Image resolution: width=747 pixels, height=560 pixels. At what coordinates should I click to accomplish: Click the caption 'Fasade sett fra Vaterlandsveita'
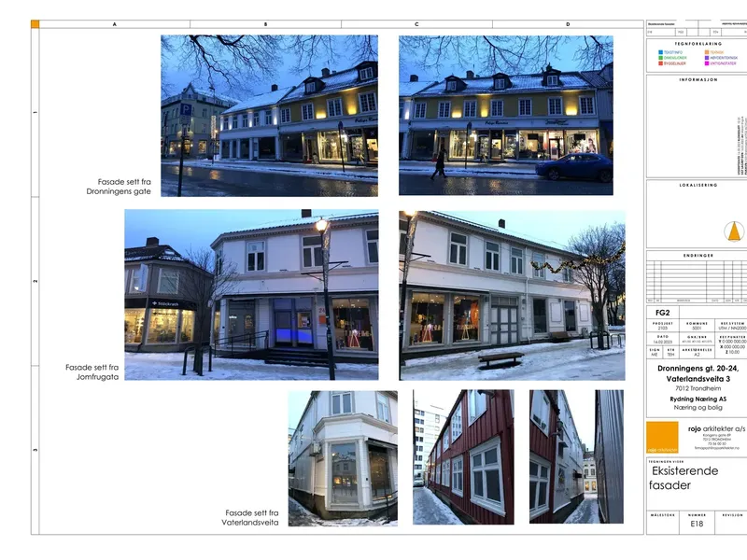pyautogui.click(x=250, y=518)
